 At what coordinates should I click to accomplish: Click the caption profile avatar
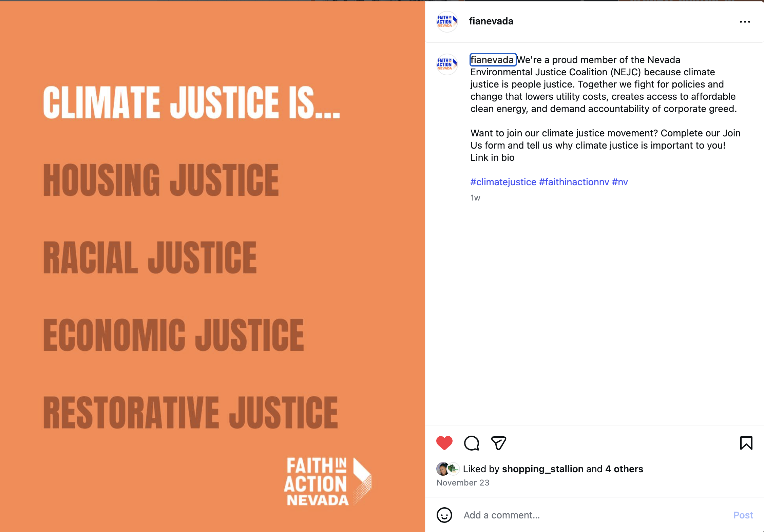[x=447, y=64]
